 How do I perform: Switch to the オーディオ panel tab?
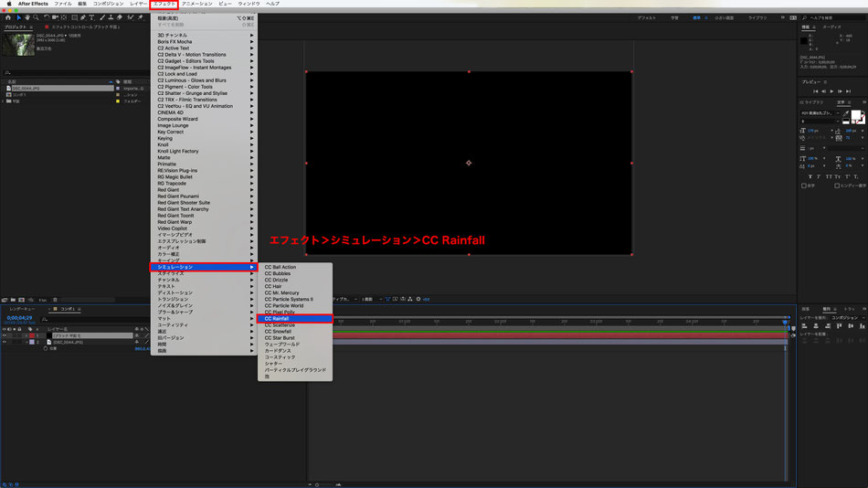pos(831,27)
